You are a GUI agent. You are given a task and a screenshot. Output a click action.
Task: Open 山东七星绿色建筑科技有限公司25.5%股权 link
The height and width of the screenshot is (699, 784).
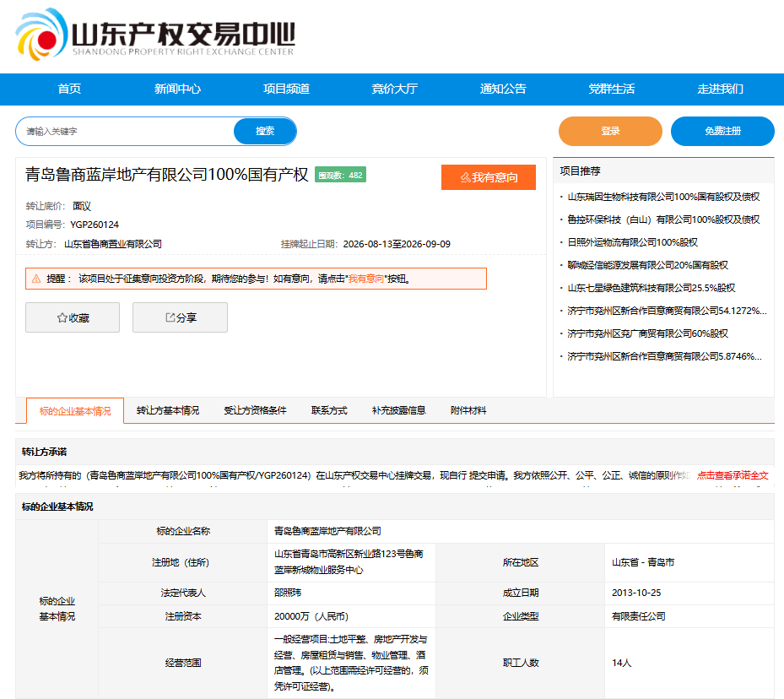[x=651, y=288]
